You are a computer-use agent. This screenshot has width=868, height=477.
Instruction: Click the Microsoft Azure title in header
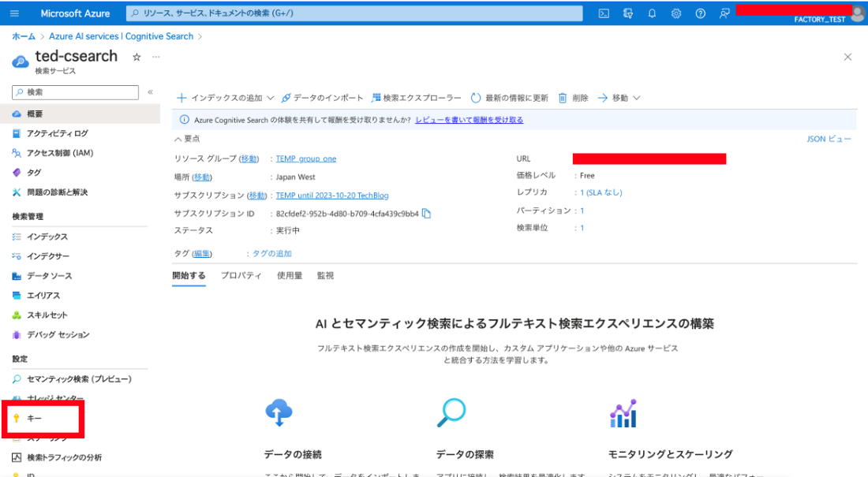tap(75, 13)
